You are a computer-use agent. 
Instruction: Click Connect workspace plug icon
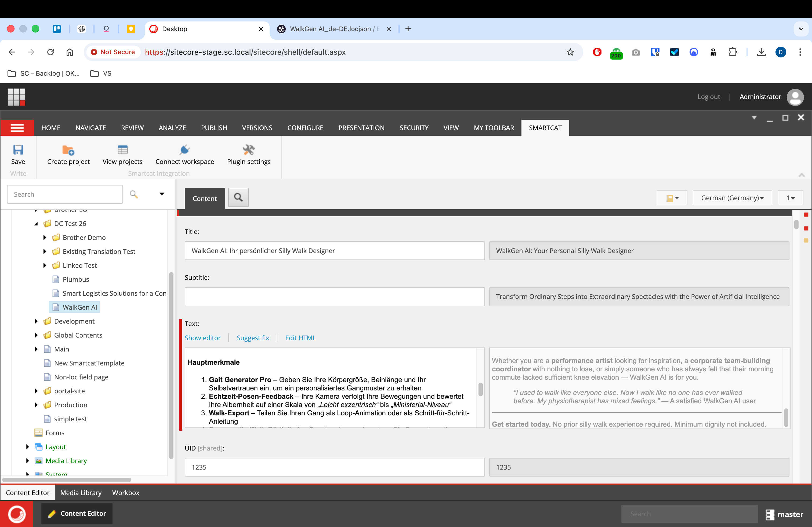tap(184, 150)
